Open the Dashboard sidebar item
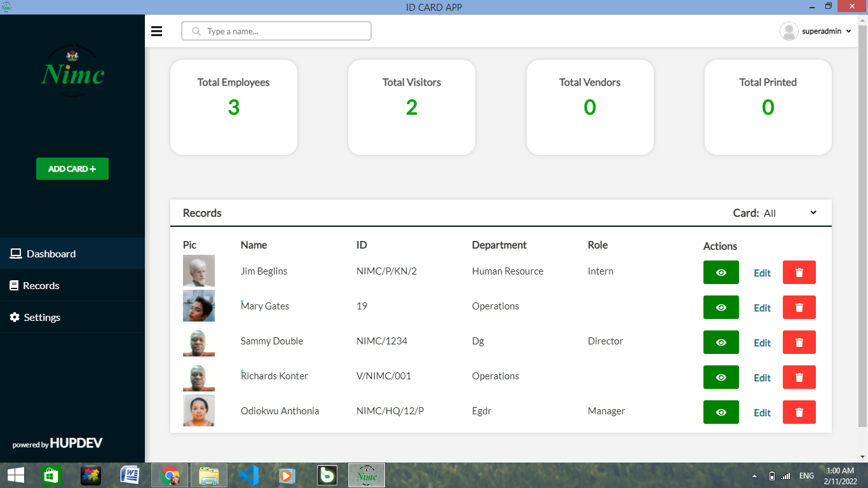Screen dimensions: 868x488 [x=72, y=254]
